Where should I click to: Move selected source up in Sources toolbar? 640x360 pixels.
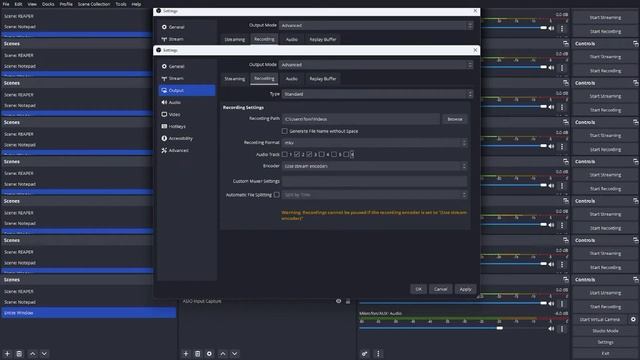(223, 353)
